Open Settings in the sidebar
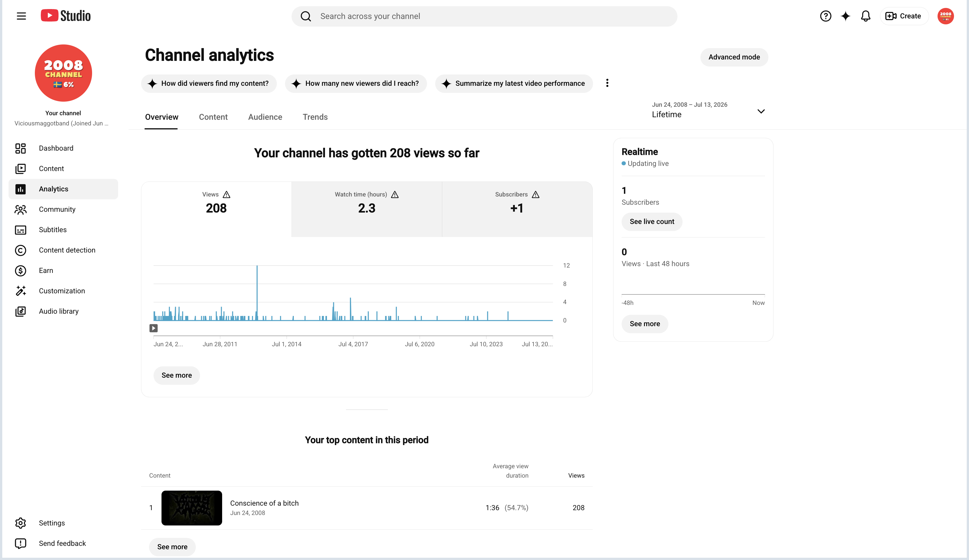Viewport: 969px width, 560px height. [x=63, y=523]
